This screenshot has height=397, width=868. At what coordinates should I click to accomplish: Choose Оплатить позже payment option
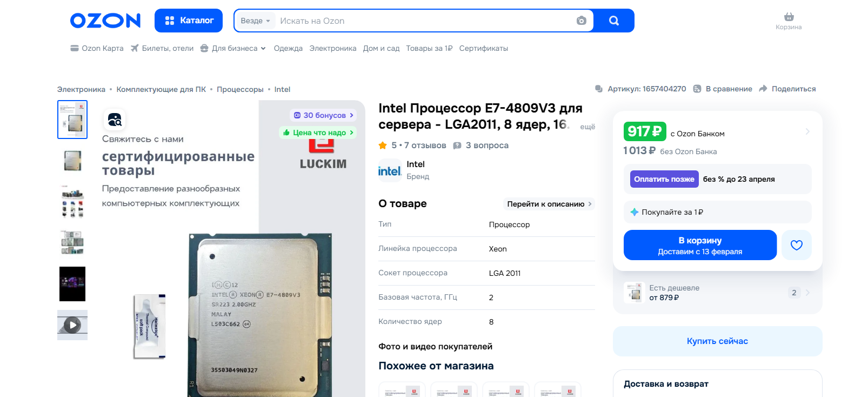(x=664, y=179)
